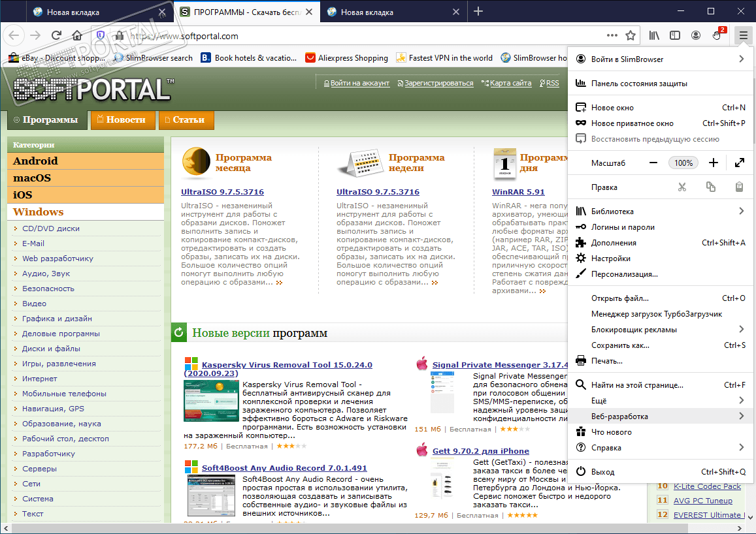This screenshot has width=756, height=534.
Task: Choose Найти на этой странице...
Action: [660, 385]
